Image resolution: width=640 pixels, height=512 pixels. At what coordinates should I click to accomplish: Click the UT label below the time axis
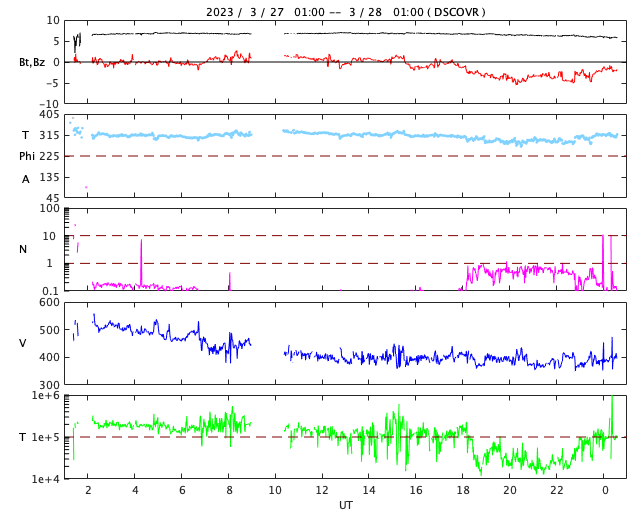click(345, 505)
